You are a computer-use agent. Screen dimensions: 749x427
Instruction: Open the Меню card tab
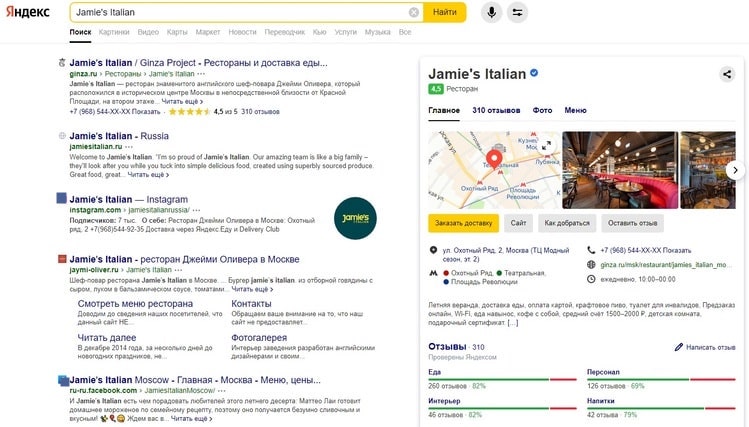tap(575, 110)
